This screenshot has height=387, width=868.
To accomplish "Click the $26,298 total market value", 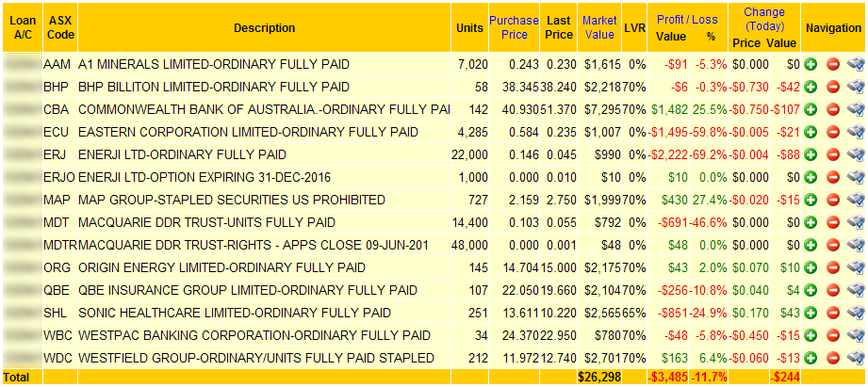I will pyautogui.click(x=599, y=377).
